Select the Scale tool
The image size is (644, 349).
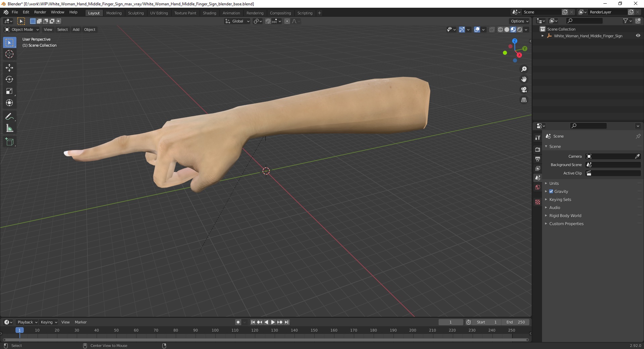pyautogui.click(x=9, y=91)
